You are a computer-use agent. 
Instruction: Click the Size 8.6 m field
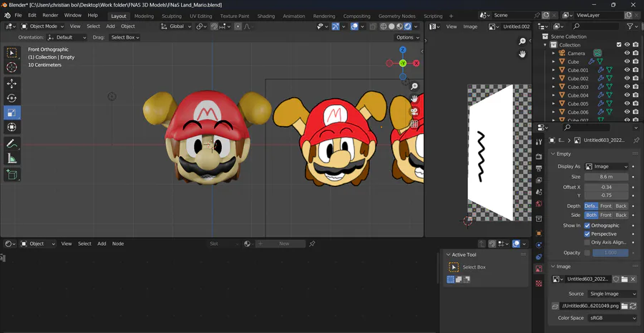tap(606, 177)
